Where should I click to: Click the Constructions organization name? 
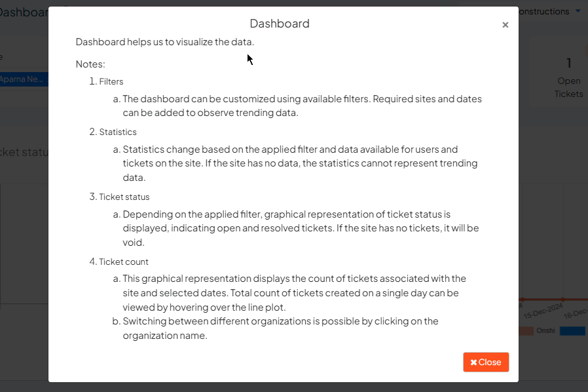click(544, 11)
